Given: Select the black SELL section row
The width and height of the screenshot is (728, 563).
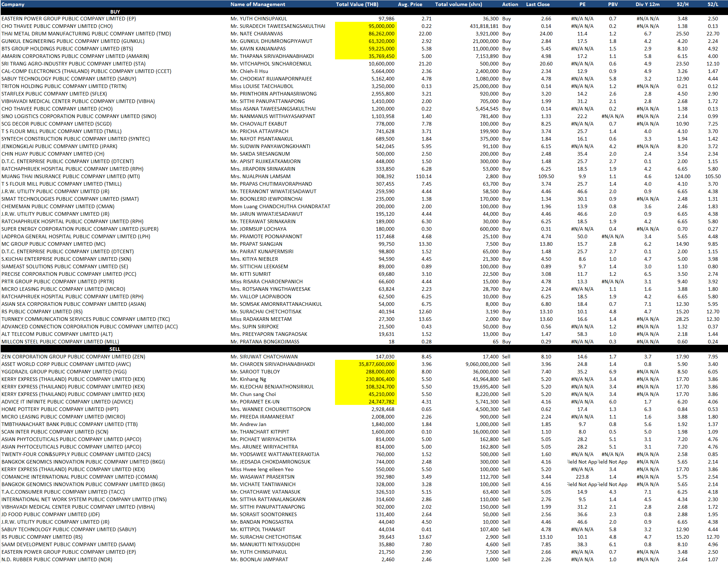Looking at the screenshot, I should (x=115, y=349).
